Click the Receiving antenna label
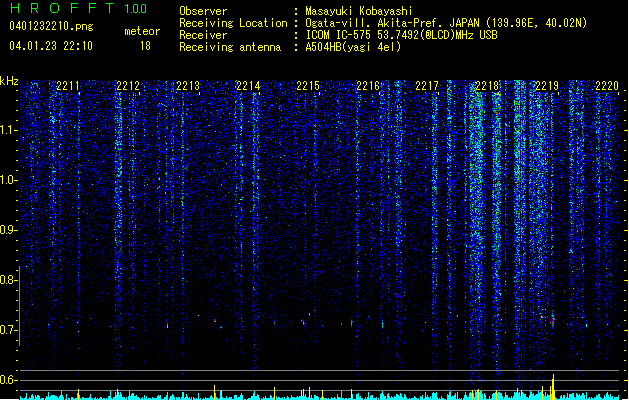 (230, 47)
